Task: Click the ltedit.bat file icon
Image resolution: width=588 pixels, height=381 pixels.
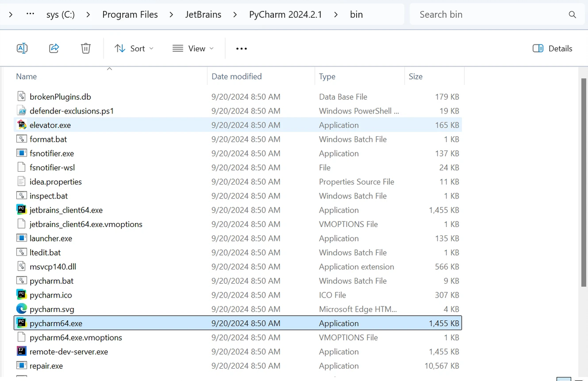Action: pos(21,252)
